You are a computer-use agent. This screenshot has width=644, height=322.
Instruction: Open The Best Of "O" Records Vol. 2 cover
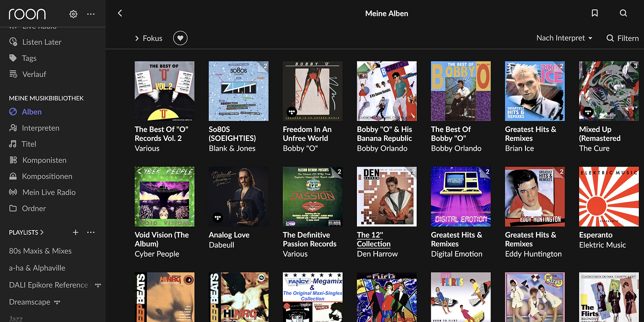(x=165, y=91)
